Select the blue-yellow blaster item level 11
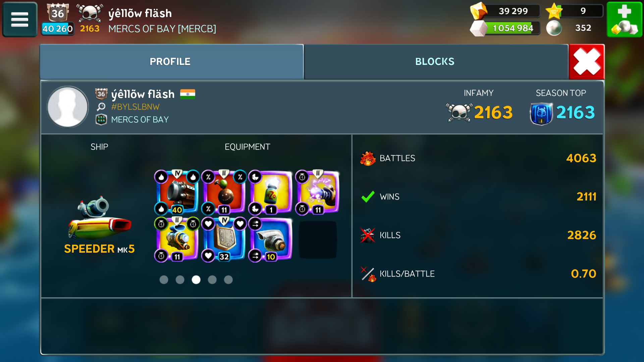Screen dimensions: 644x362 click(177, 239)
